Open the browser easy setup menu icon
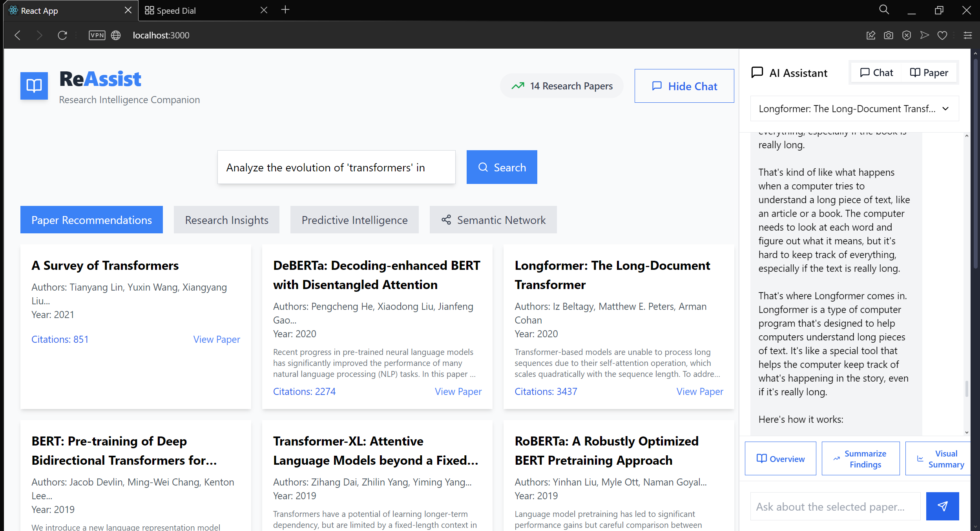 967,35
